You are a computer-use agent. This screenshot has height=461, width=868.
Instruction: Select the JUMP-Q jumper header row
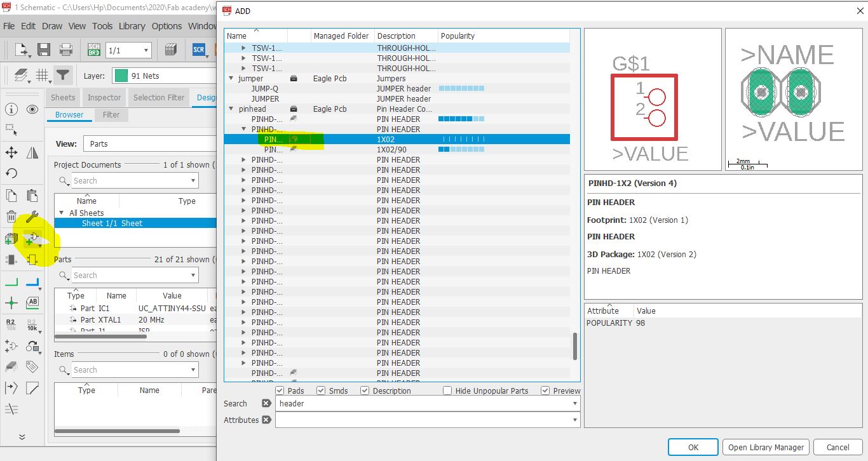point(397,88)
